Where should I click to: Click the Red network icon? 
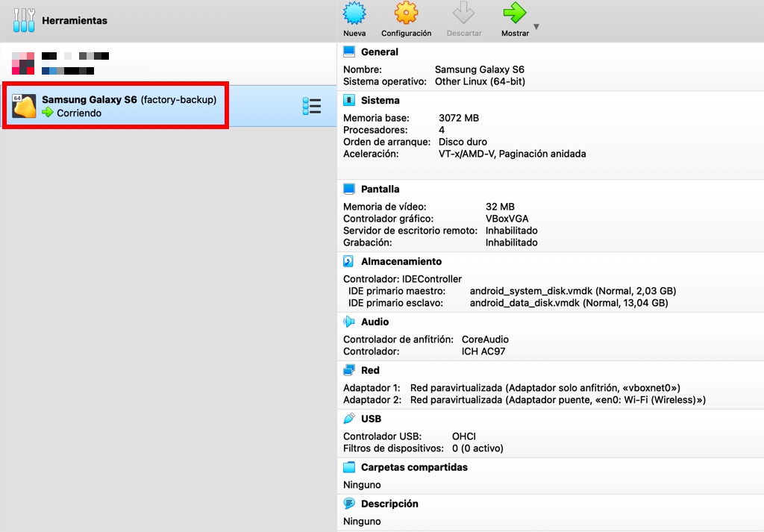pos(349,370)
